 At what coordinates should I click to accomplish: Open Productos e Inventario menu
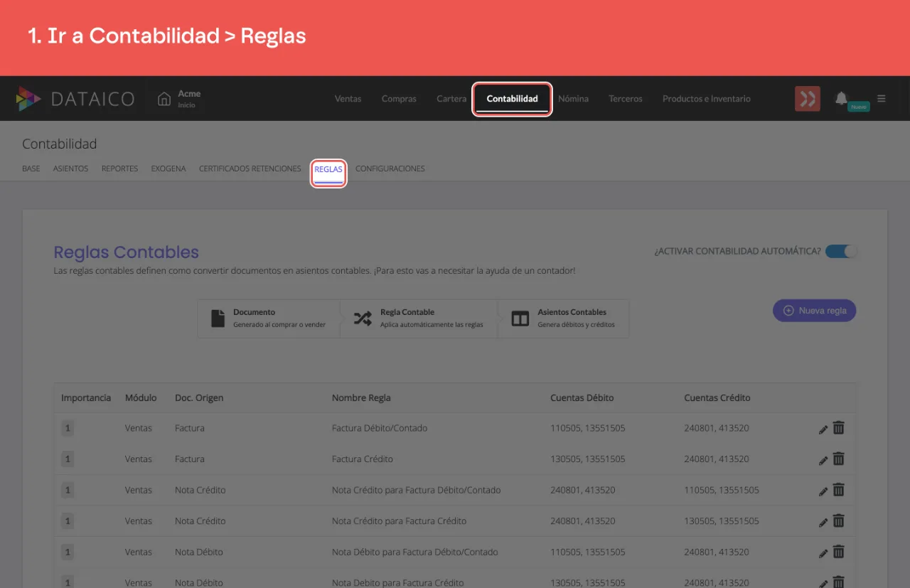tap(707, 99)
